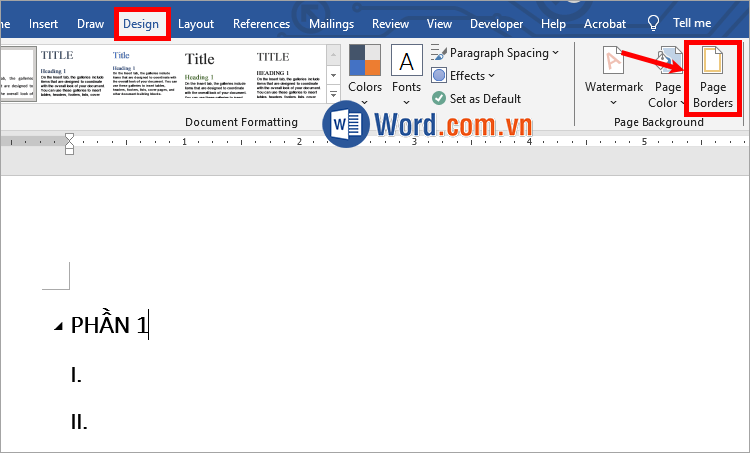Open the Acrobat tab

(x=605, y=24)
